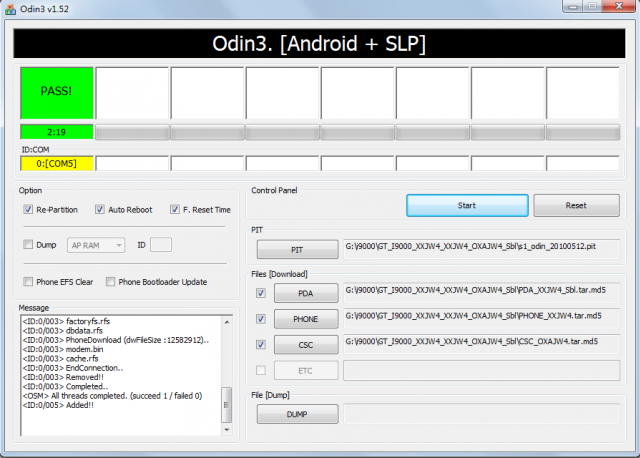Click the green PASS! status box
This screenshot has width=640, height=458.
point(57,93)
